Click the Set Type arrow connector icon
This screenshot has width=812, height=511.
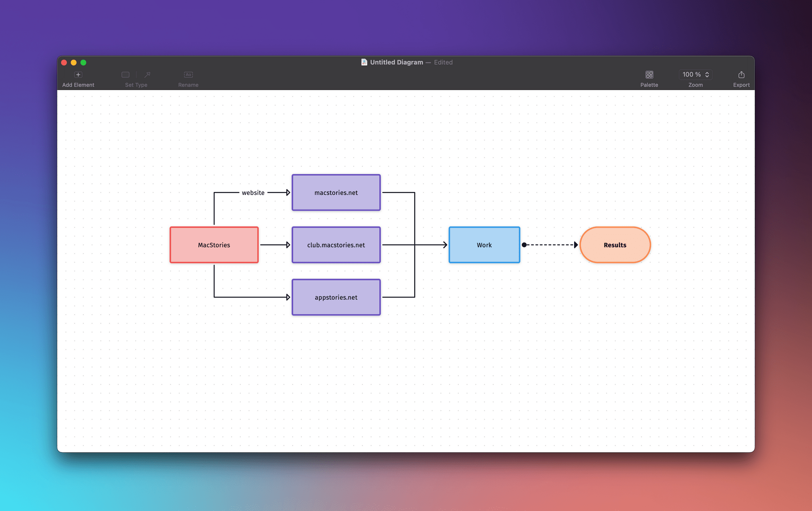tap(147, 75)
